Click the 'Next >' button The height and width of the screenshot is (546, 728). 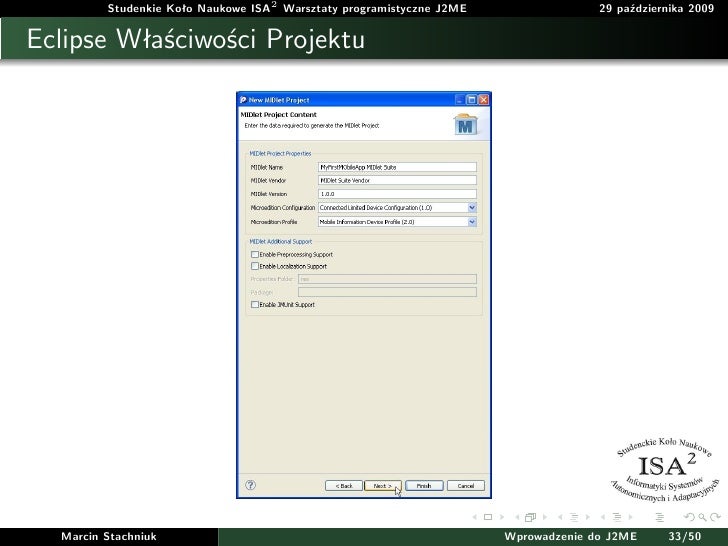pyautogui.click(x=383, y=486)
